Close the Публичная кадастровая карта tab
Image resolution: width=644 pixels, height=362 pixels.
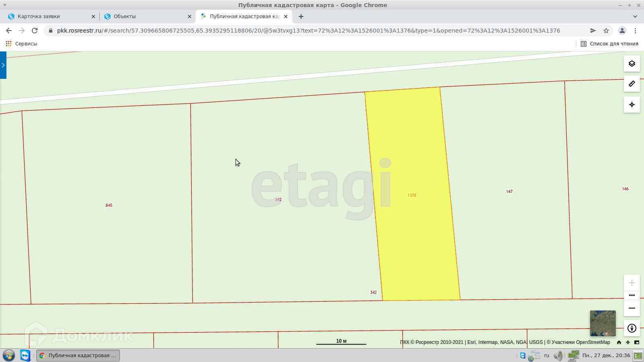coord(286,16)
